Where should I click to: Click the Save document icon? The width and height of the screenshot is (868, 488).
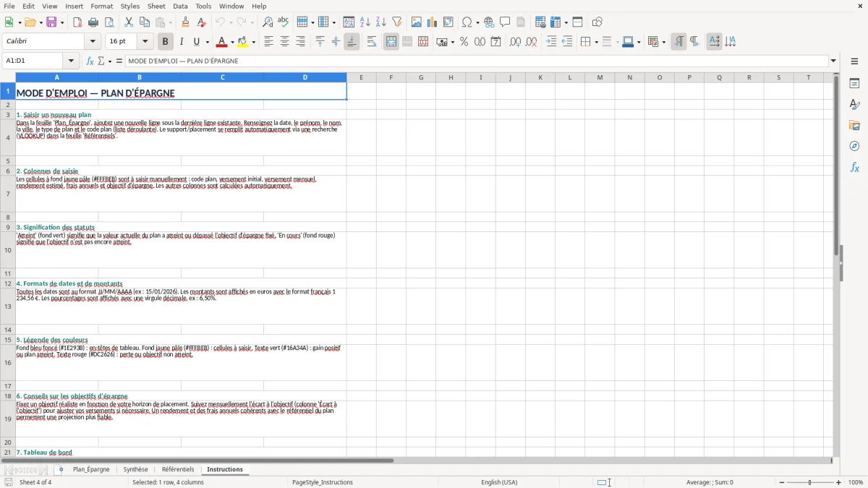click(x=51, y=22)
